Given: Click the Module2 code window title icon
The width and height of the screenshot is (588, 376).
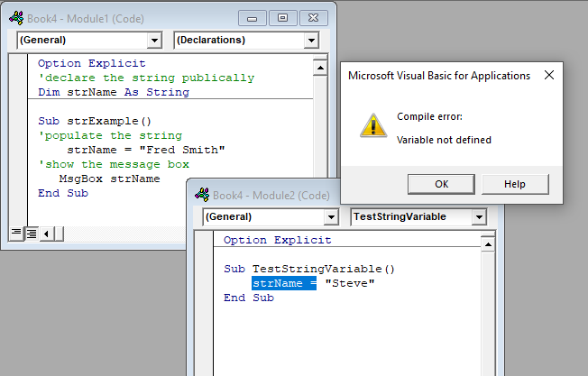Looking at the screenshot, I should 203,194.
